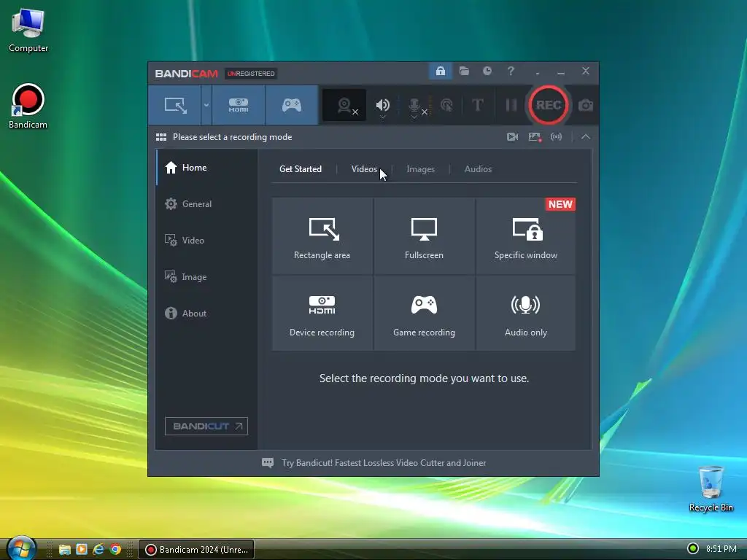Open Windows Media Player from quick launch
The height and width of the screenshot is (560, 747).
pyautogui.click(x=82, y=550)
